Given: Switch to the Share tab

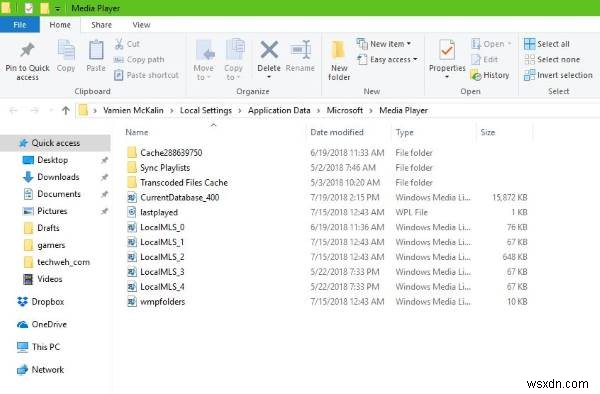Looking at the screenshot, I should 101,25.
